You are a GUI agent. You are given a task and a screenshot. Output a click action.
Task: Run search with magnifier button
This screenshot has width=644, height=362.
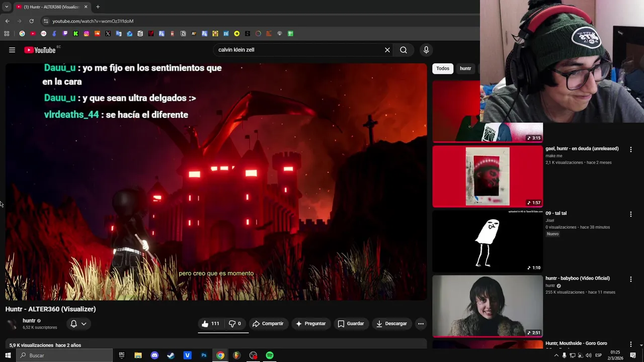404,50
